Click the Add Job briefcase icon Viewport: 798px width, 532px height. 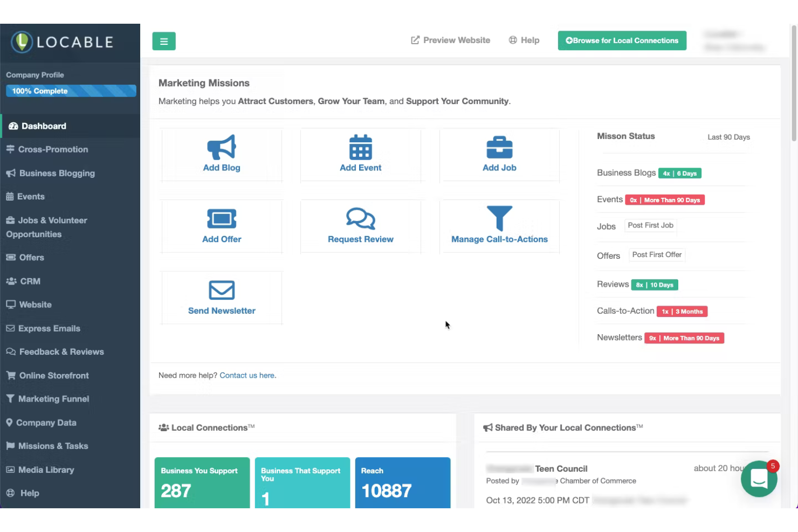[x=500, y=147]
